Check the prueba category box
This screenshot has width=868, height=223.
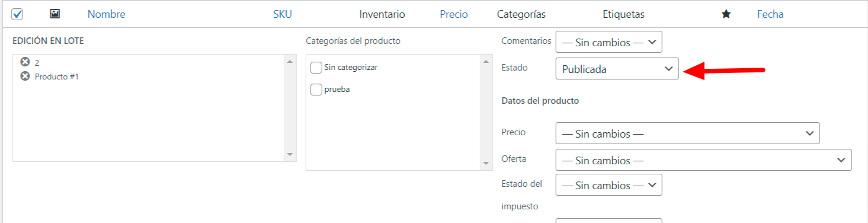pos(316,90)
